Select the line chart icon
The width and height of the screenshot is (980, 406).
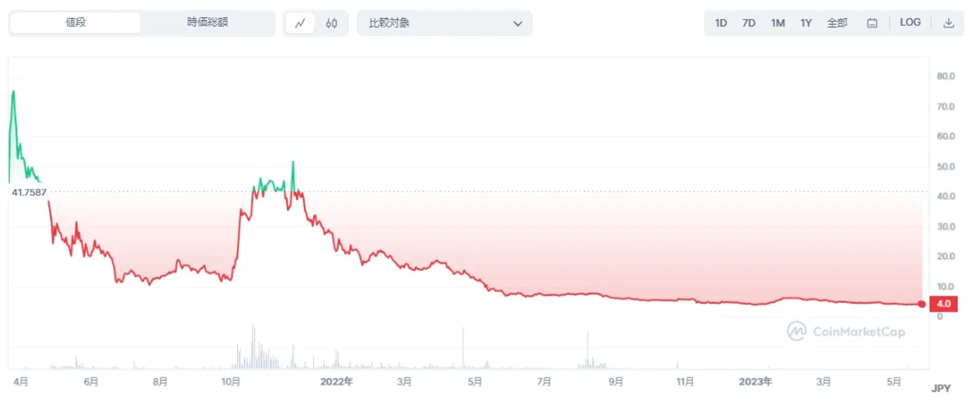300,23
